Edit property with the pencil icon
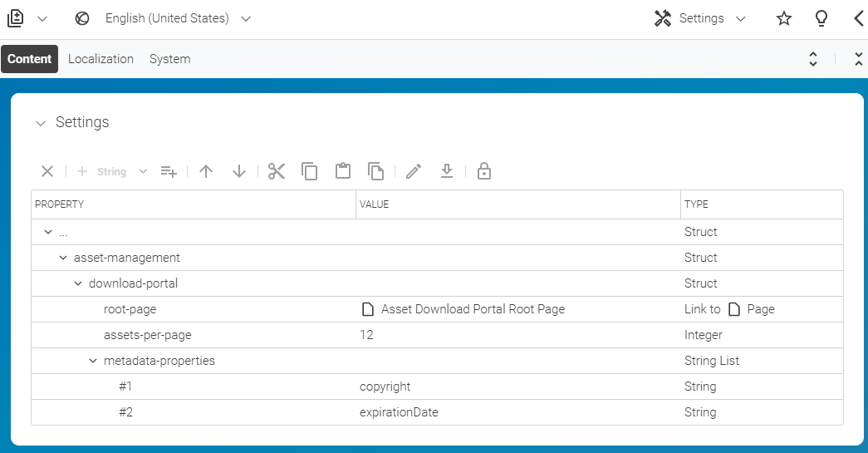Image resolution: width=868 pixels, height=453 pixels. click(414, 172)
